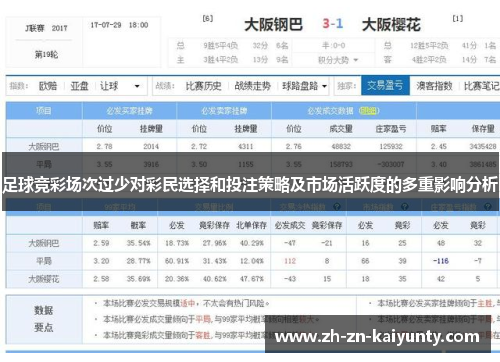Click the 大阪钢巴 row in lower table
500x362 pixels.
(252, 243)
